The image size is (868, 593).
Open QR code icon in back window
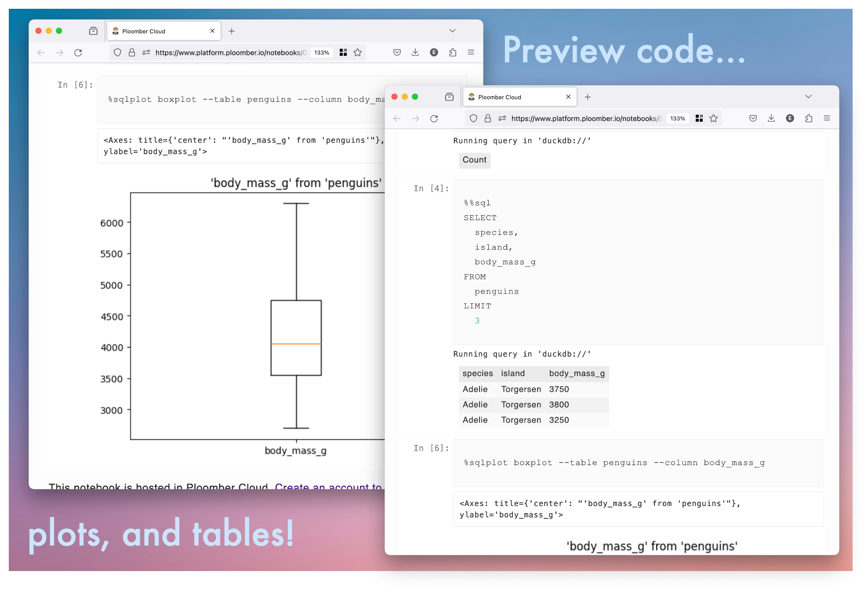(x=343, y=53)
